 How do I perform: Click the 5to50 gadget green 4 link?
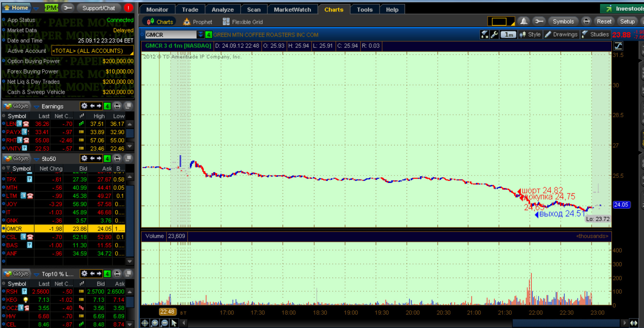107,159
